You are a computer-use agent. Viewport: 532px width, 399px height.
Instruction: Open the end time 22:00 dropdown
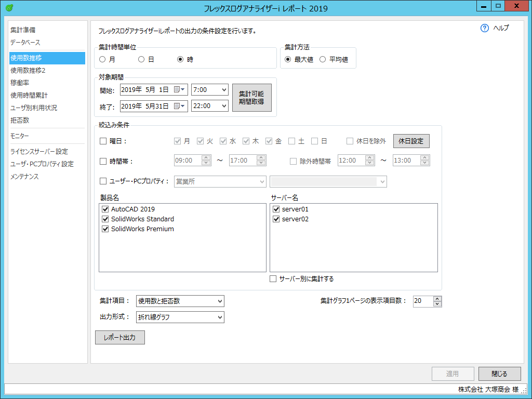coord(210,106)
